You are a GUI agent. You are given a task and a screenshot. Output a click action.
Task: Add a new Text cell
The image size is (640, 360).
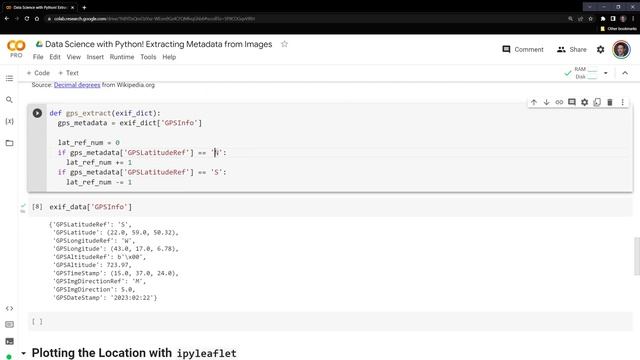[68, 73]
